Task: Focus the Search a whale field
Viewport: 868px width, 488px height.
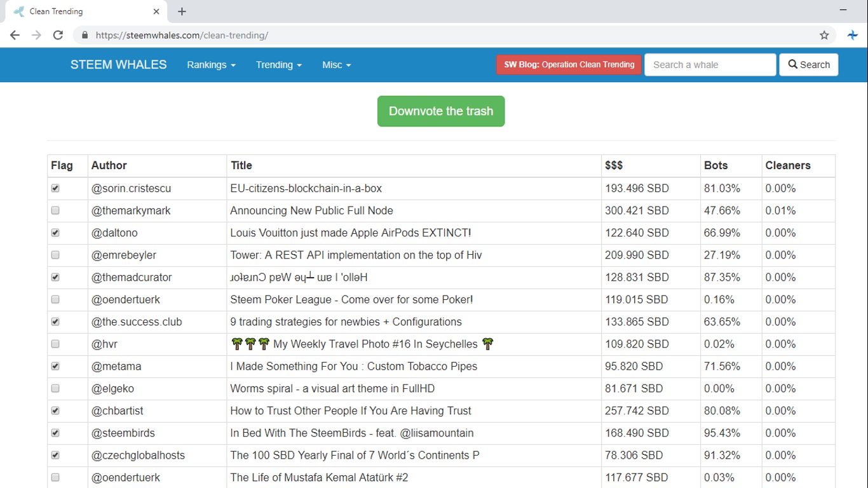Action: (x=710, y=65)
